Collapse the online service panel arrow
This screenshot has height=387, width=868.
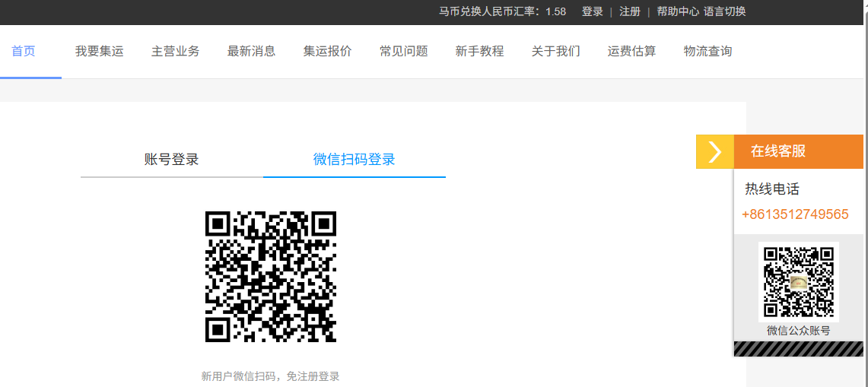714,152
